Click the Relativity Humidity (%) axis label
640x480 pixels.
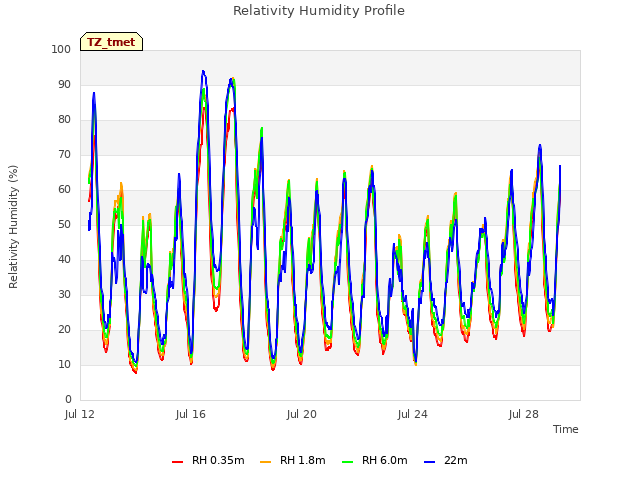pyautogui.click(x=13, y=227)
